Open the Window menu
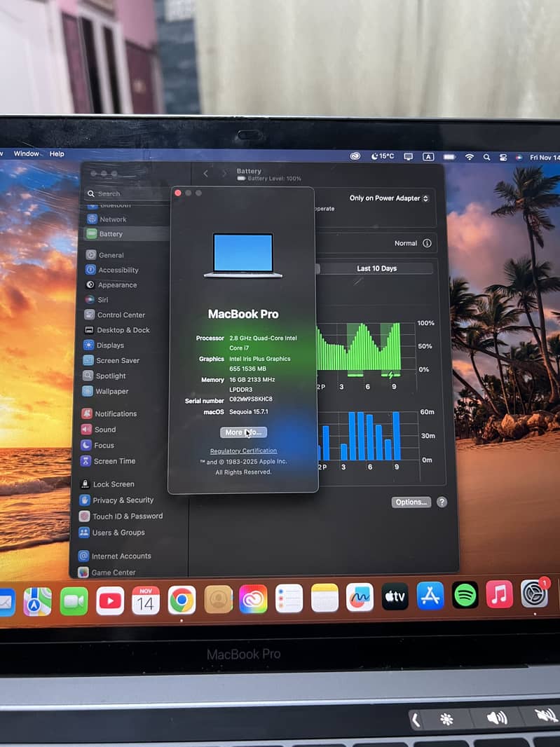560x747 pixels. pyautogui.click(x=26, y=153)
